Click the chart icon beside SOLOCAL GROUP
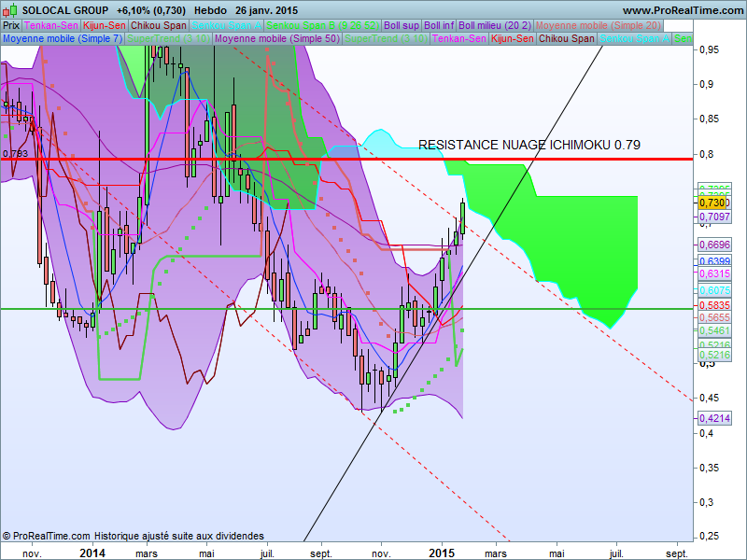747x560 pixels. [11, 9]
